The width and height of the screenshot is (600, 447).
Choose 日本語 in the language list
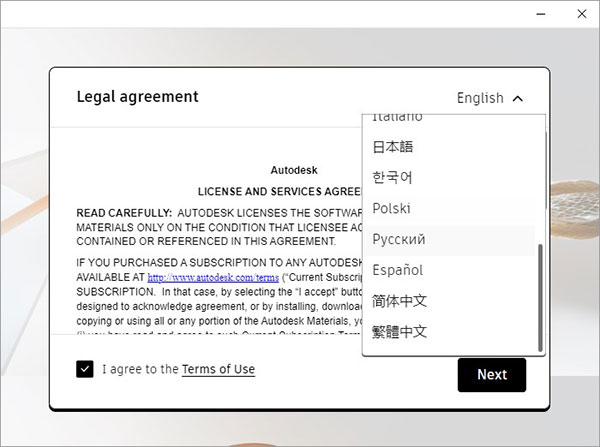pyautogui.click(x=393, y=147)
